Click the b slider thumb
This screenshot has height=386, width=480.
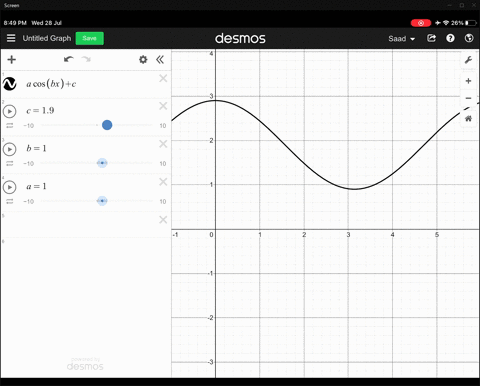click(102, 163)
